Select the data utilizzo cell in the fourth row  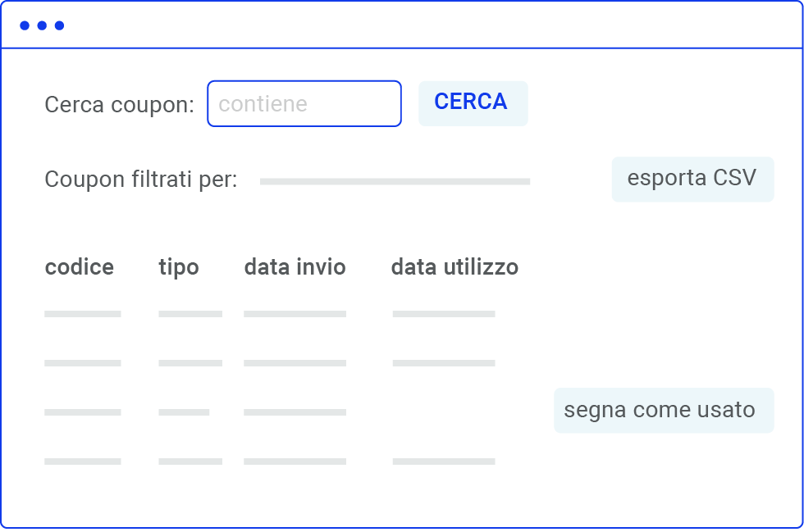pos(444,462)
